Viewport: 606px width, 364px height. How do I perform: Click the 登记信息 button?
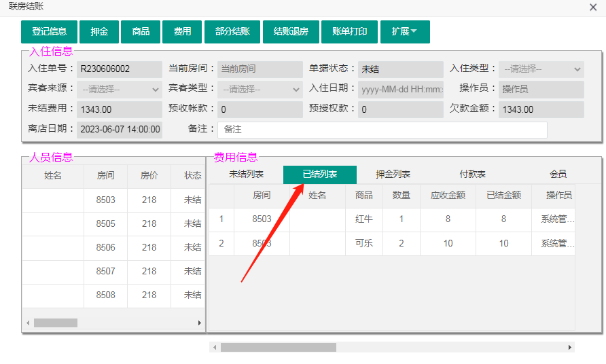49,32
